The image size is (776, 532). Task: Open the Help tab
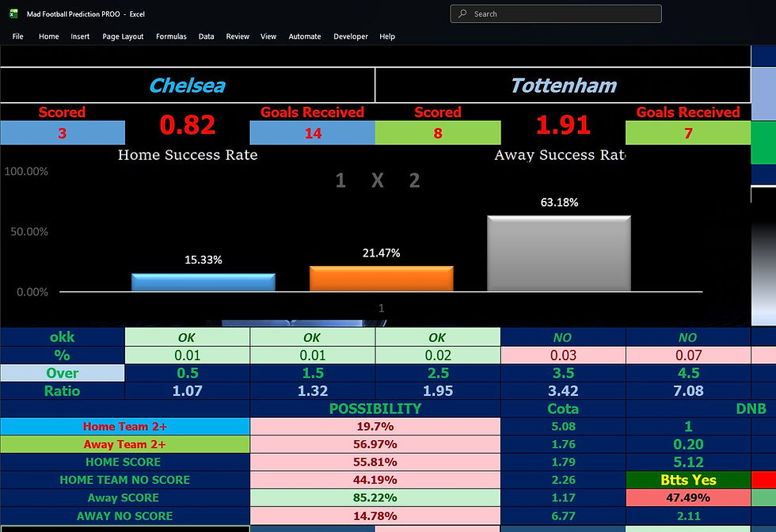click(387, 36)
